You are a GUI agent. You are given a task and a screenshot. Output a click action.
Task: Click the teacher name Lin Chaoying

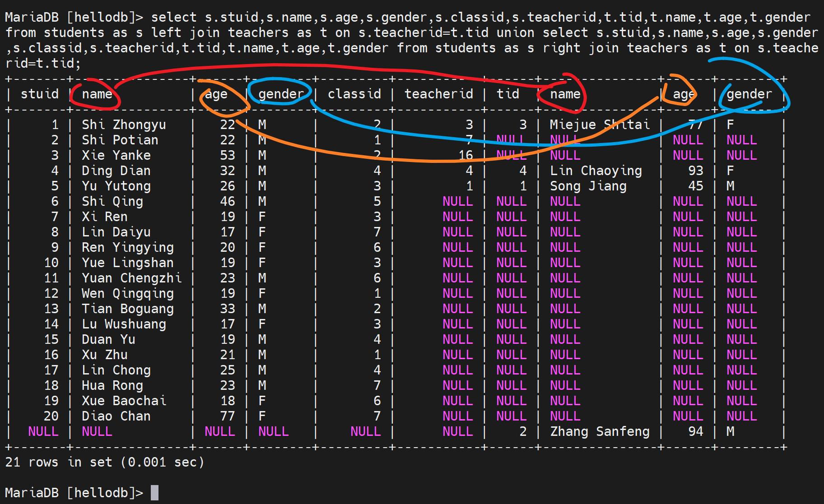[x=596, y=171]
